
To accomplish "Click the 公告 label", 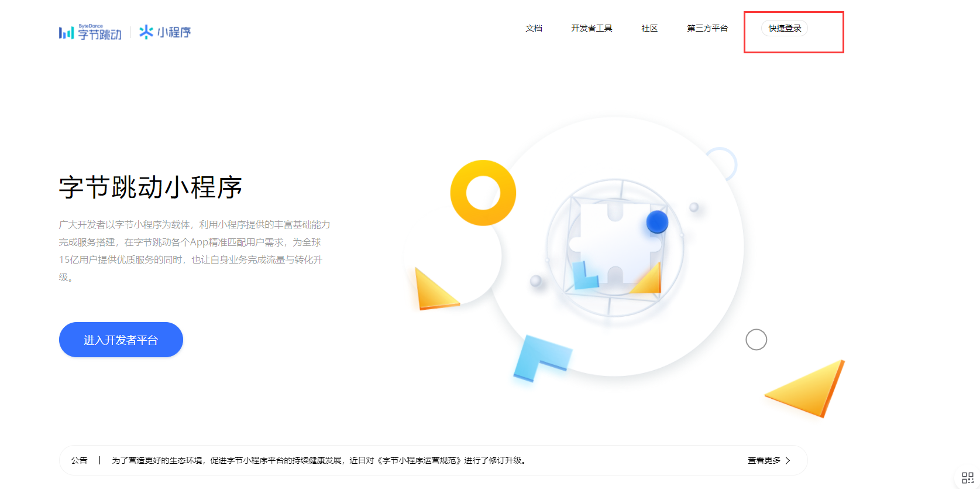I will tap(79, 461).
